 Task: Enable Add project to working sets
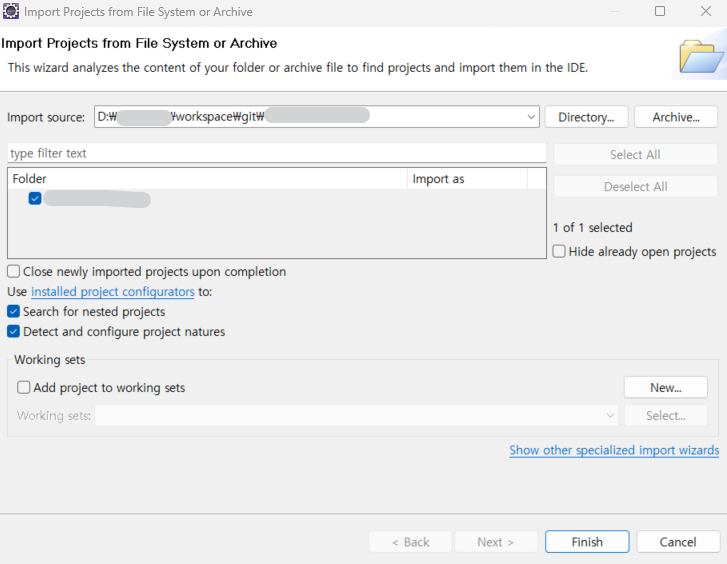point(24,388)
